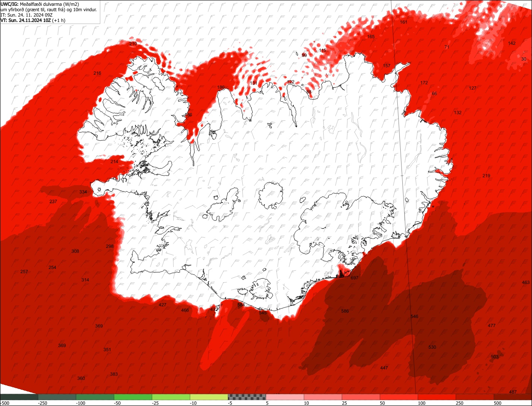Viewport: 532px width, 406px height.
Task: Click the flux value '122' off the north coast
Action: [x=291, y=82]
